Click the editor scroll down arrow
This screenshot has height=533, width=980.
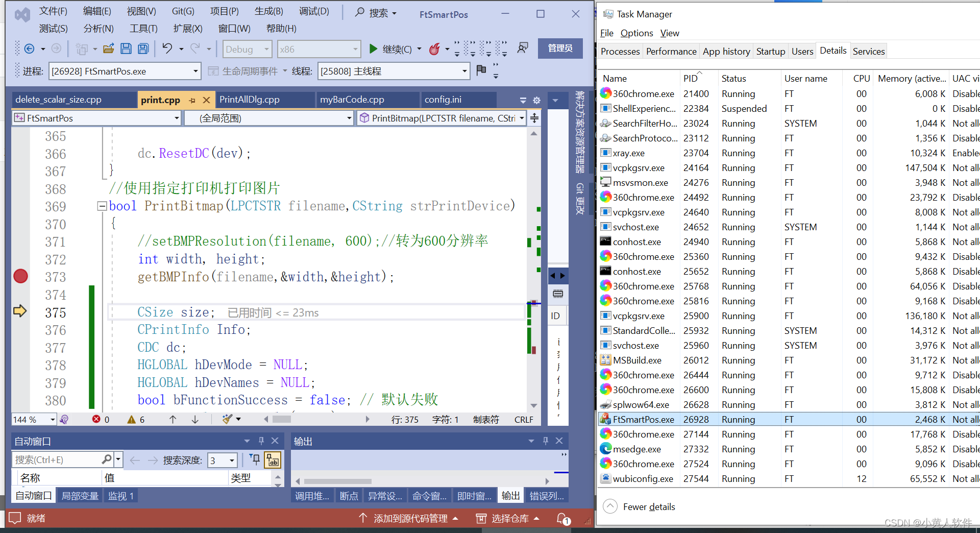533,406
